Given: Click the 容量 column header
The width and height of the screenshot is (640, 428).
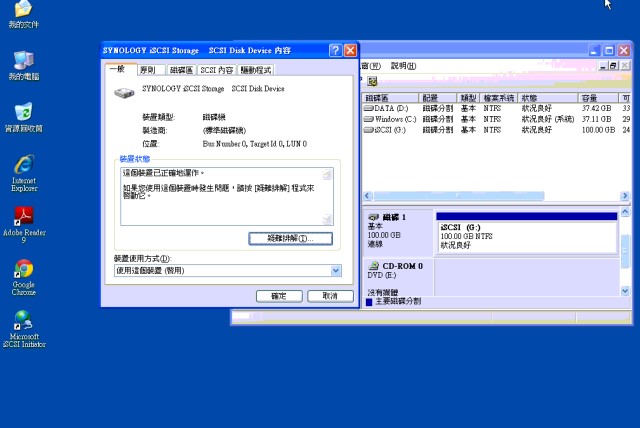Looking at the screenshot, I should (598, 98).
